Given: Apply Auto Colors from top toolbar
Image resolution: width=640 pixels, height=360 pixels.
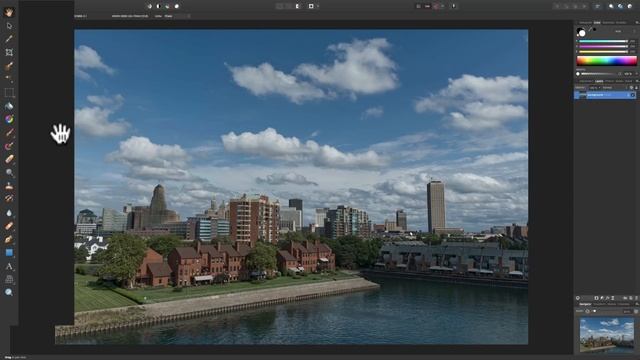Looking at the screenshot, I should [x=168, y=6].
